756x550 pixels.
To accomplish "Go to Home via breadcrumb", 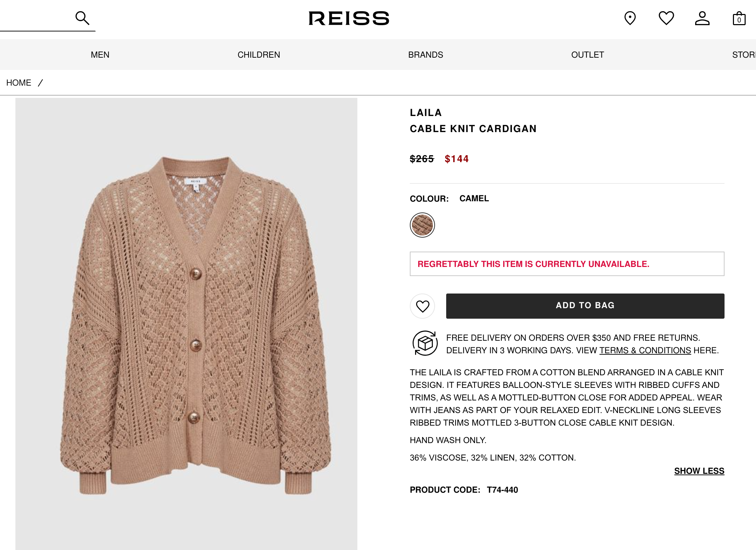I will tap(19, 83).
